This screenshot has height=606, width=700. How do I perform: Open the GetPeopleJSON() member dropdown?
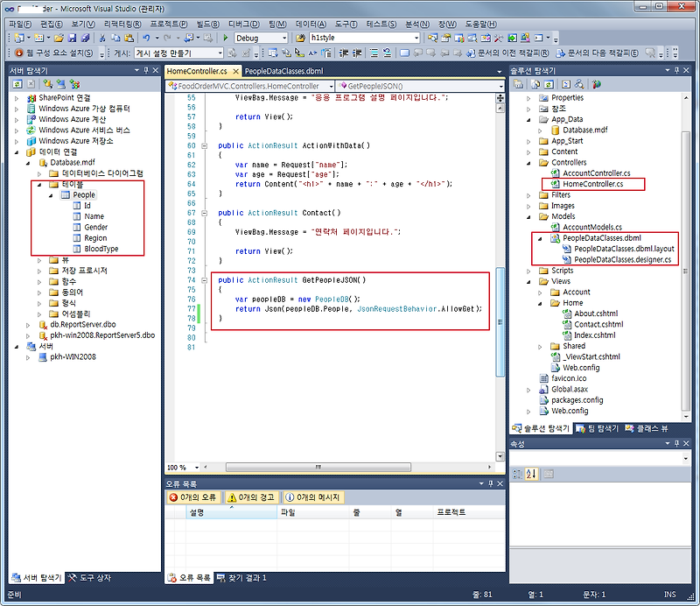(x=500, y=86)
